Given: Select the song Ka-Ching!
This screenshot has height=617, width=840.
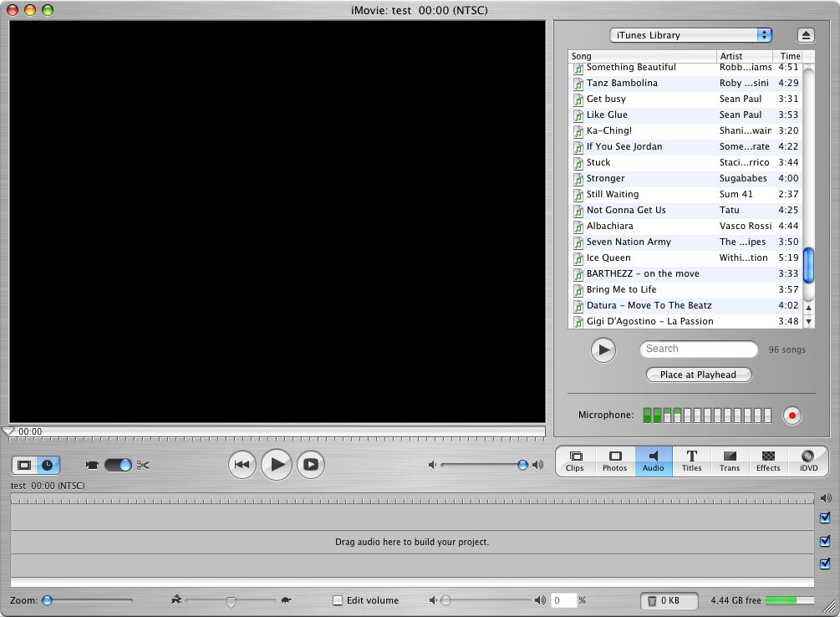Looking at the screenshot, I should point(685,130).
